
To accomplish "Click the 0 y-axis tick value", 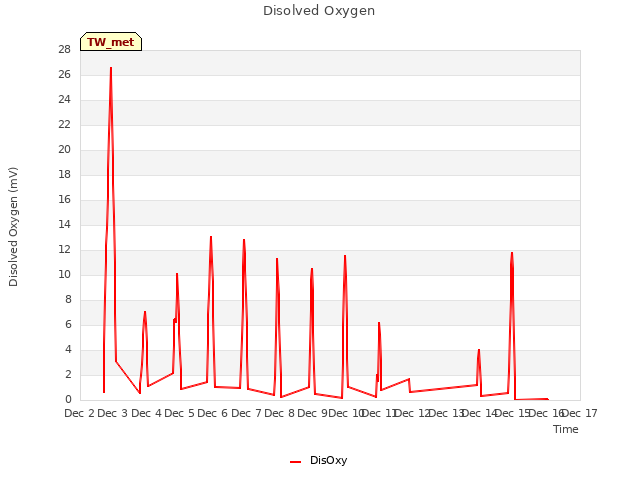I will click(68, 399).
